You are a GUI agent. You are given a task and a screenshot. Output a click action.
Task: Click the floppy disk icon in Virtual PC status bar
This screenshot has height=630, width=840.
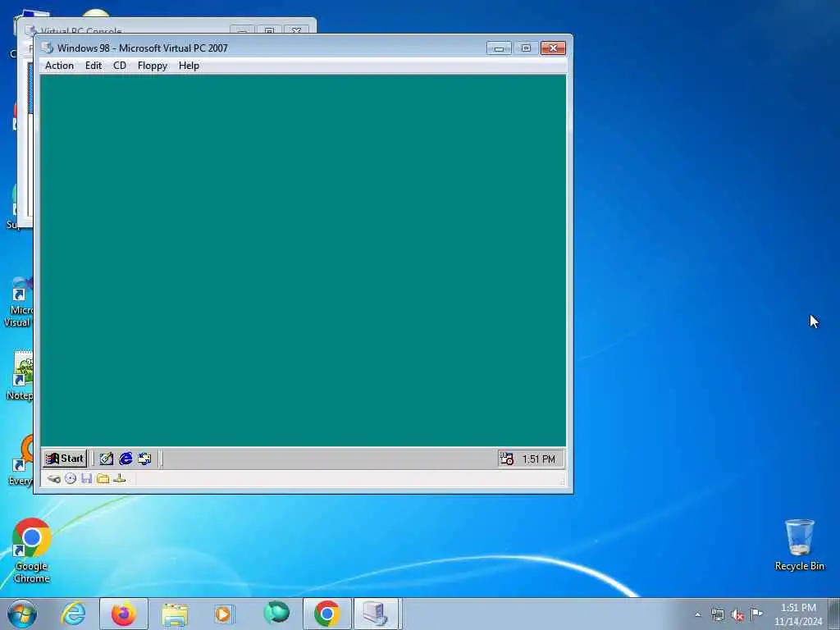coord(87,479)
